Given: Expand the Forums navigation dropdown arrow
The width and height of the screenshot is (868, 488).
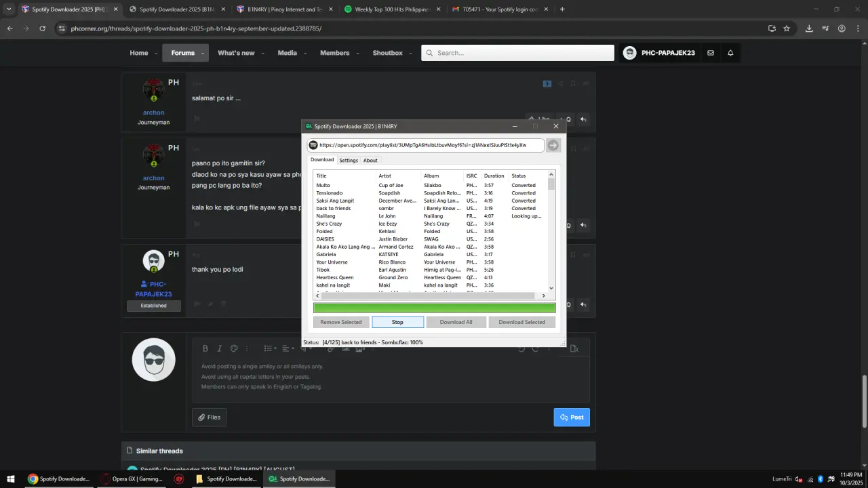Looking at the screenshot, I should click(203, 53).
